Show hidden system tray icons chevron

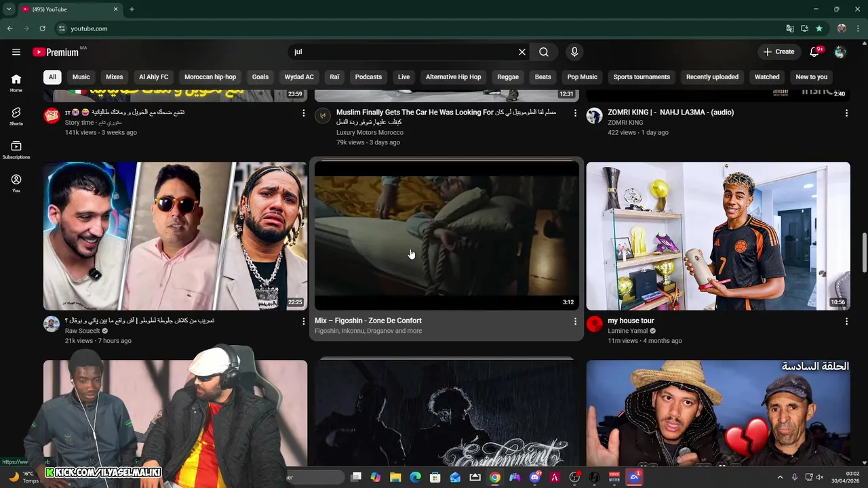(780, 477)
